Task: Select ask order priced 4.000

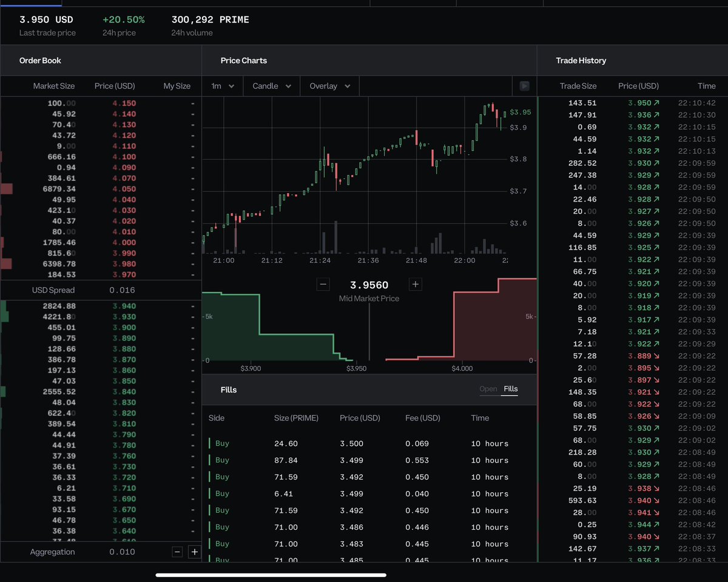Action: 101,242
